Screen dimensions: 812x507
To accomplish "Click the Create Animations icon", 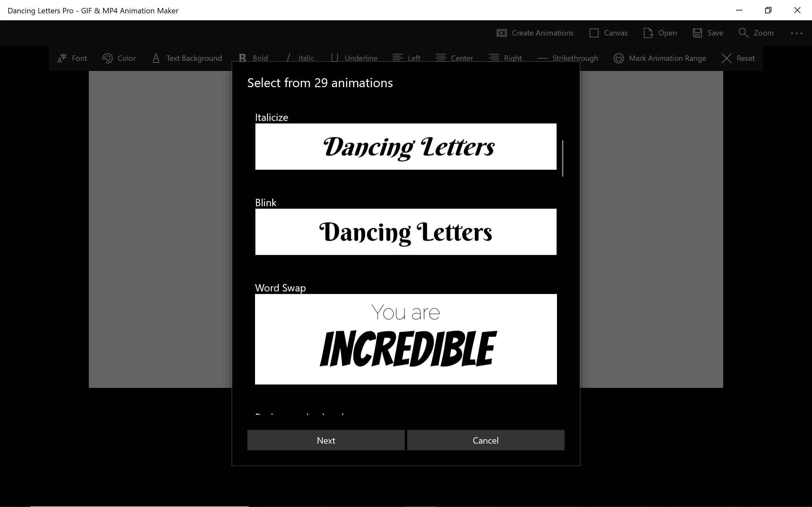I will pos(501,33).
